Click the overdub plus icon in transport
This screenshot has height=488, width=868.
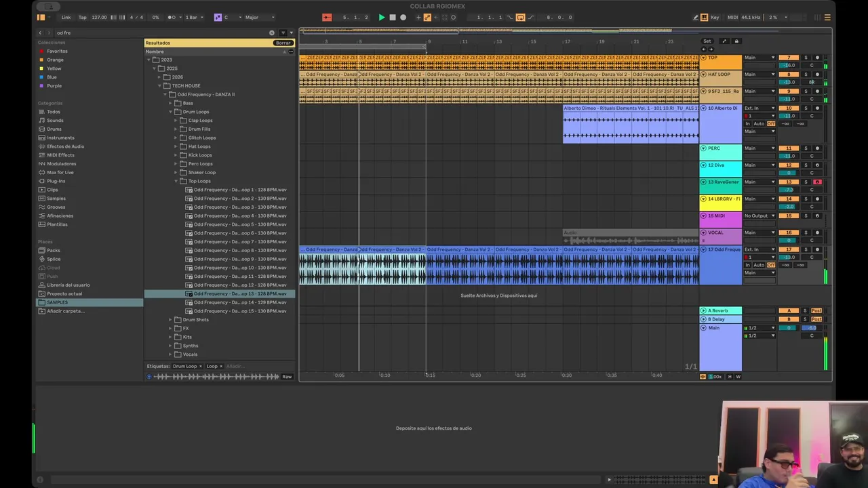coord(418,18)
